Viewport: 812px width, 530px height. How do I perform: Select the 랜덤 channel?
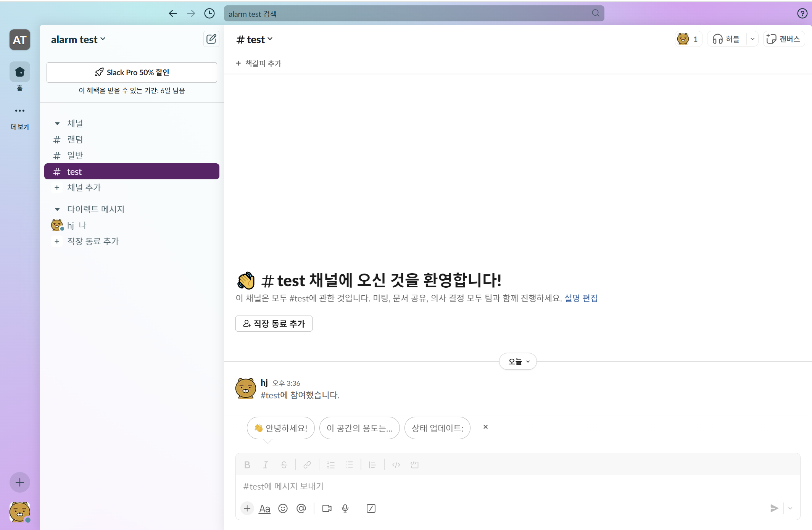(x=75, y=140)
